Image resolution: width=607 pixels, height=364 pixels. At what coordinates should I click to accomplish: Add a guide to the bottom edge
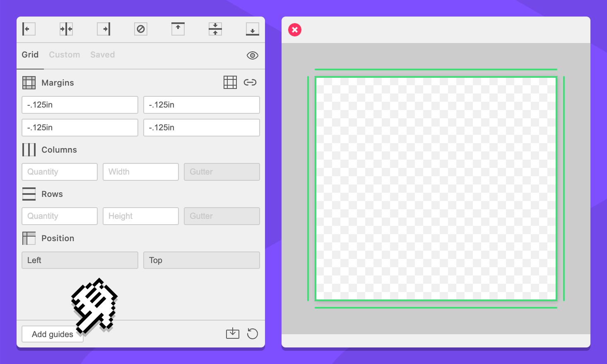[x=253, y=29]
